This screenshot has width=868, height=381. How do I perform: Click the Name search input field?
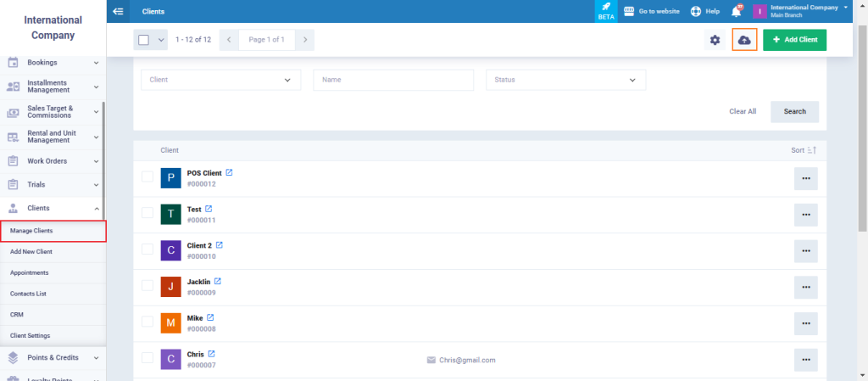pos(392,80)
